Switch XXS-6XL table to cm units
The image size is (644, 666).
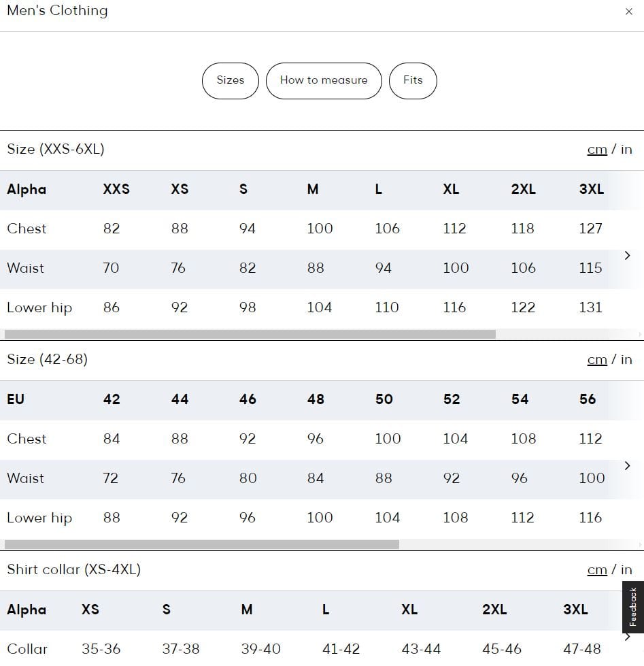point(597,150)
